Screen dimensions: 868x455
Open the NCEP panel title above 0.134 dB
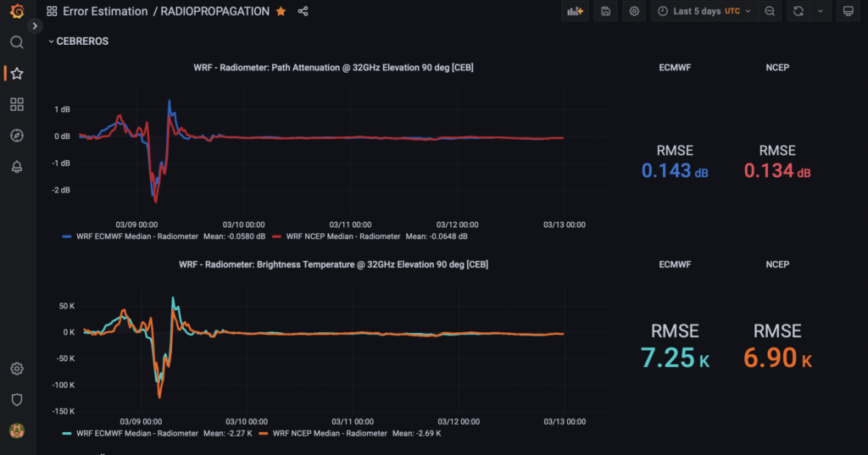(x=777, y=68)
